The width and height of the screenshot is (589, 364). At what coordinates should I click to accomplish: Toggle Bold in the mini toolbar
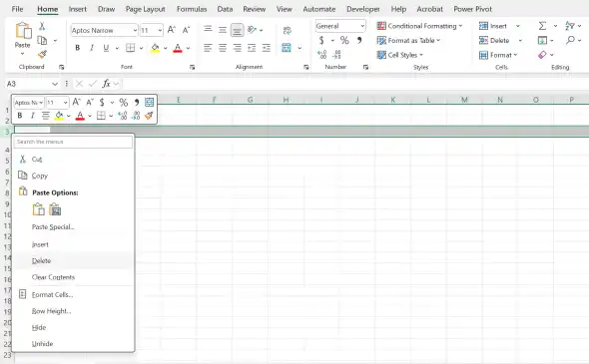[20, 116]
